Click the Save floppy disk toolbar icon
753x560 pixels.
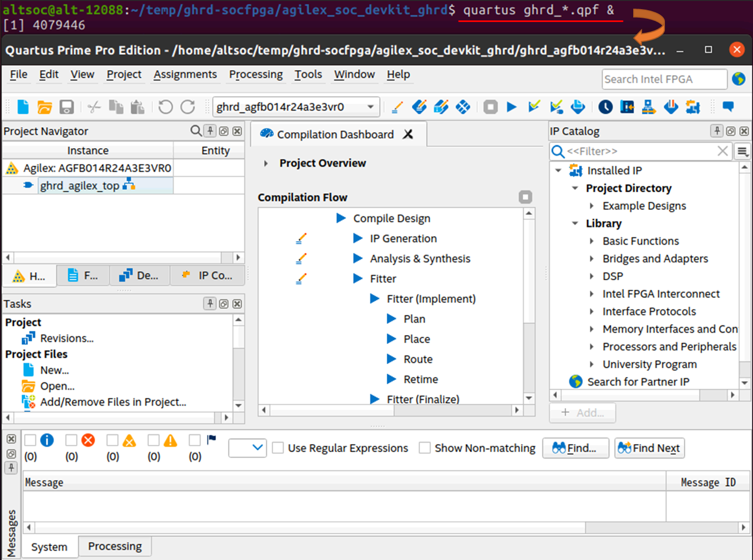point(67,107)
